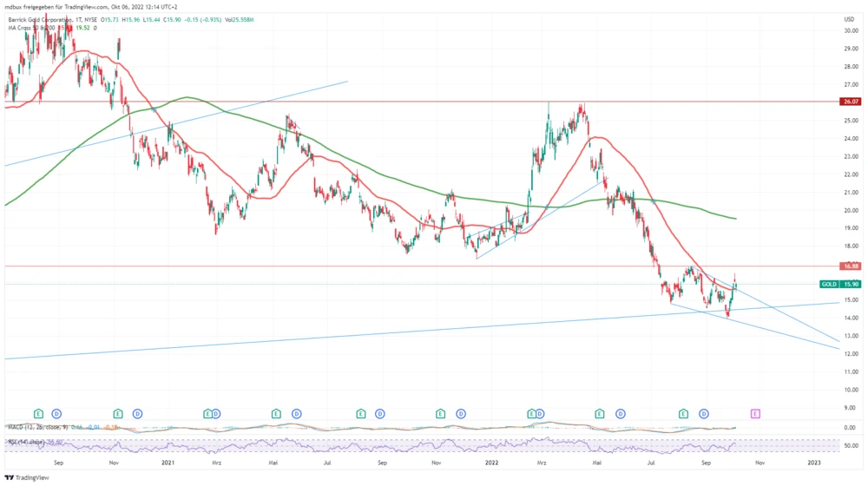Screen dimensions: 868x486
Task: Open the earnings E marker above Mai 2021
Action: [x=276, y=414]
